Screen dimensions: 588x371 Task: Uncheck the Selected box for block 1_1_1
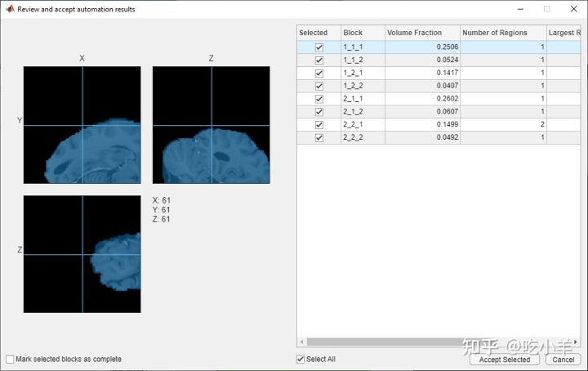[319, 47]
